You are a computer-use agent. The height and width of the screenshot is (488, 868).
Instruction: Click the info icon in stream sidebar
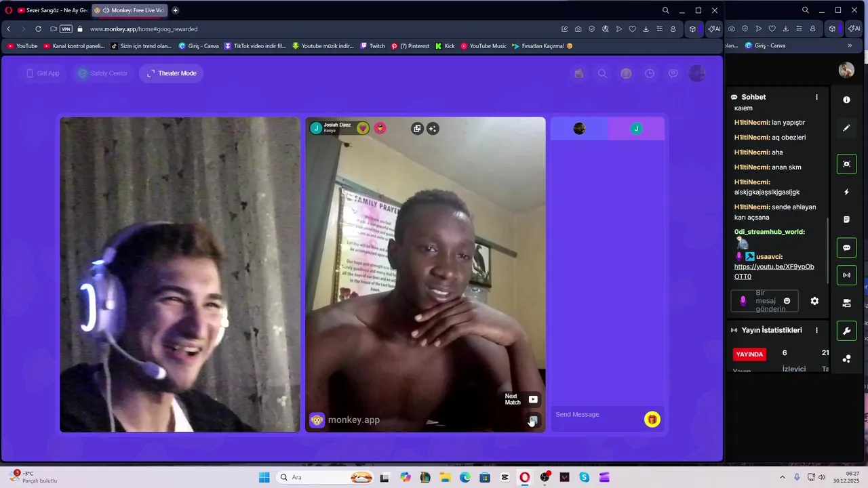[846, 100]
